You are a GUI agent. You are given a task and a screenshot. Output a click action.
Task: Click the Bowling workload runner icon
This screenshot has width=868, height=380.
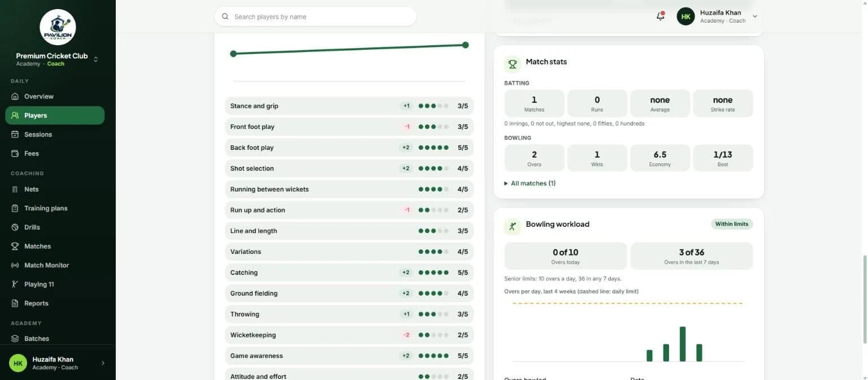click(x=513, y=226)
